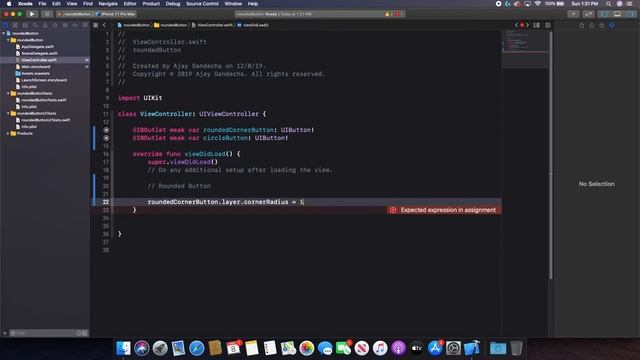Select LaunchScreen.storyboard in navigator
This screenshot has height=360, width=640.
(45, 80)
